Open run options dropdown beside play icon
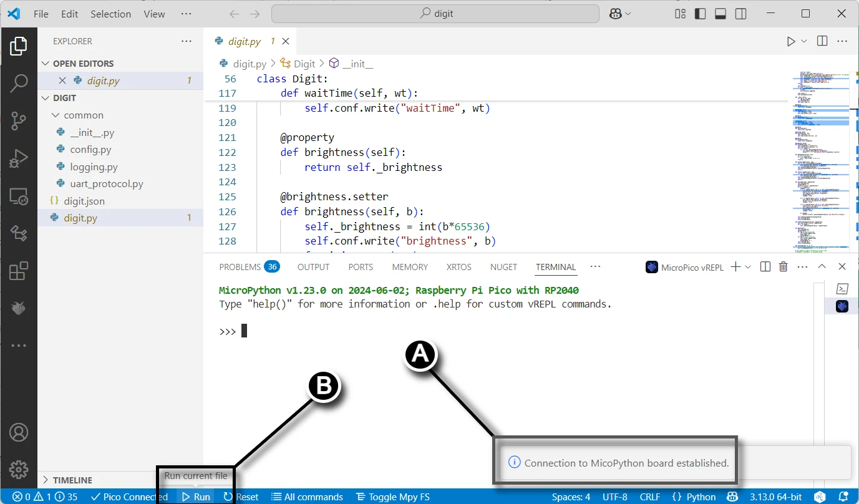Image resolution: width=859 pixels, height=504 pixels. [804, 41]
